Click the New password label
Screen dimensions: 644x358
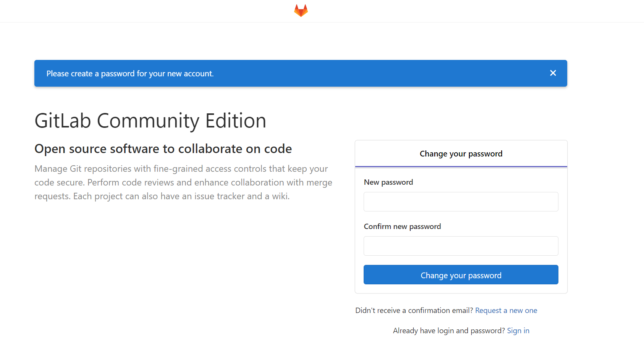pos(388,182)
